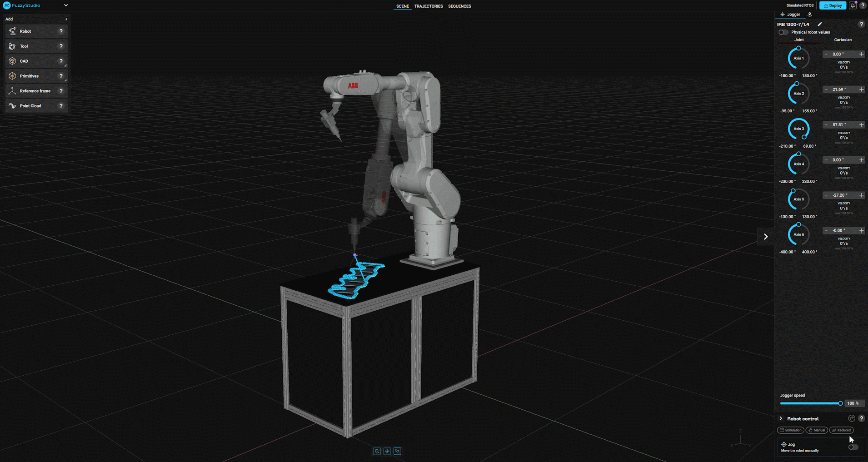The image size is (868, 462).
Task: Toggle the Physical robot values switch
Action: pos(783,32)
